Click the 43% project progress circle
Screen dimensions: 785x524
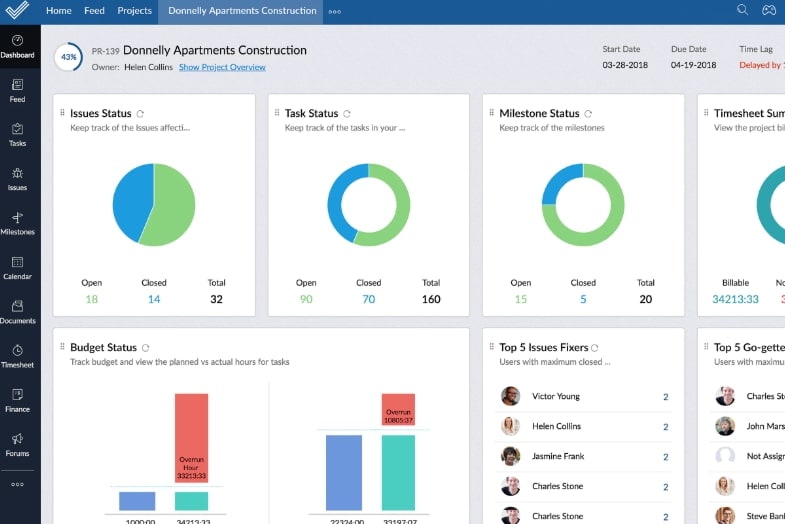click(69, 57)
